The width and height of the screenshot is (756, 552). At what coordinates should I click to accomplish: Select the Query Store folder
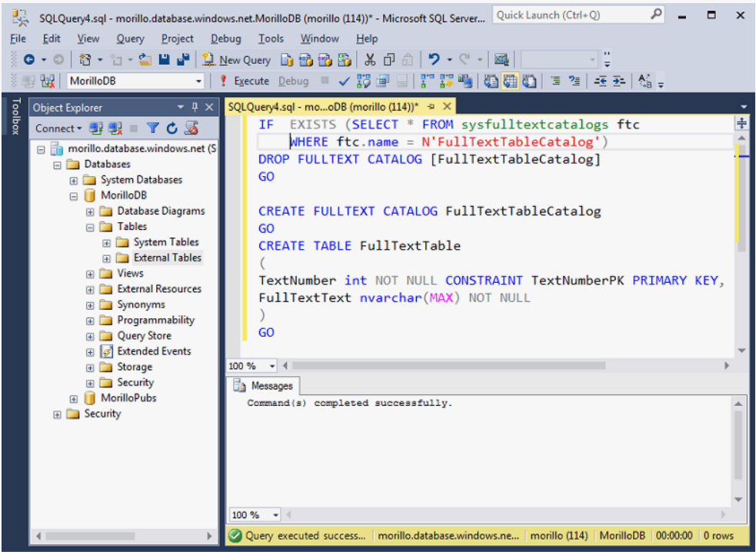[144, 335]
